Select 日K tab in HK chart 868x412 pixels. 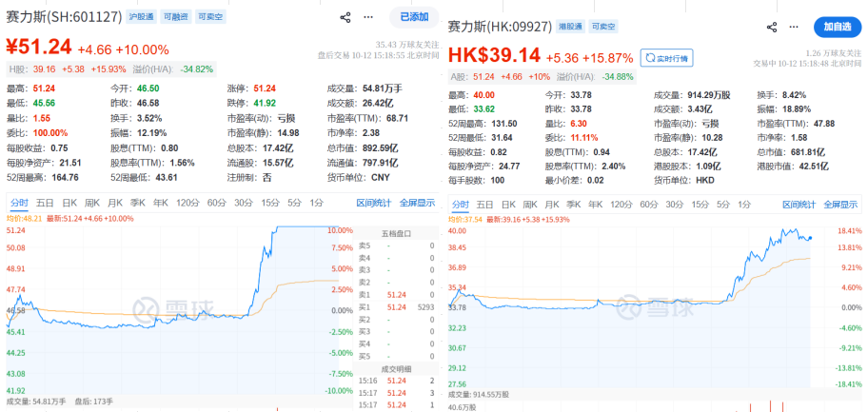(x=509, y=205)
